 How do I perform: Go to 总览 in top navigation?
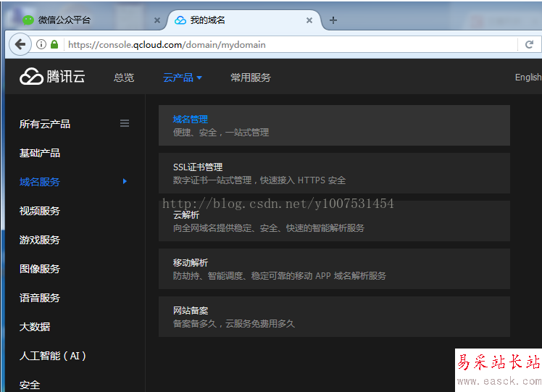pyautogui.click(x=124, y=78)
